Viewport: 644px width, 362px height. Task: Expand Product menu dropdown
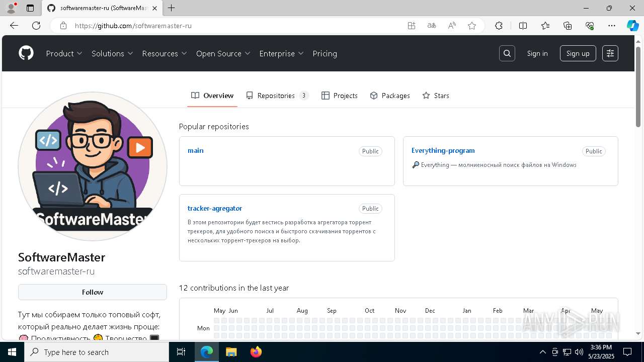pos(64,53)
